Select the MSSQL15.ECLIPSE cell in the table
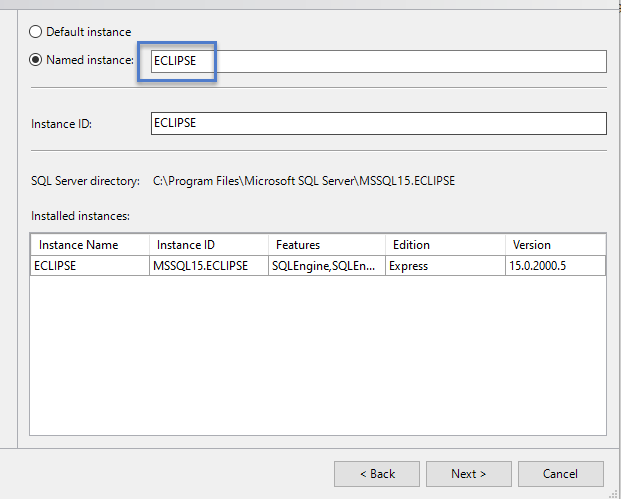Image resolution: width=621 pixels, height=499 pixels. 209,266
